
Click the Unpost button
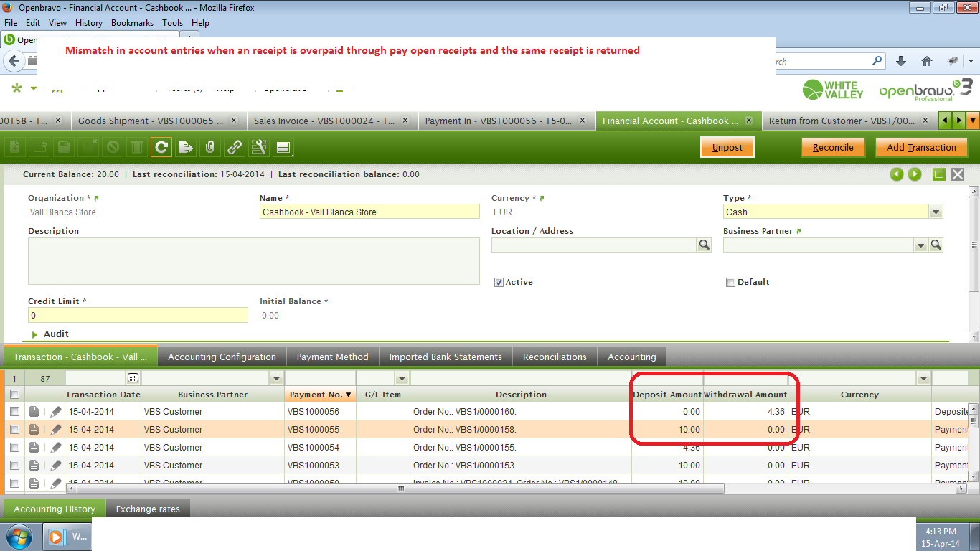point(727,147)
